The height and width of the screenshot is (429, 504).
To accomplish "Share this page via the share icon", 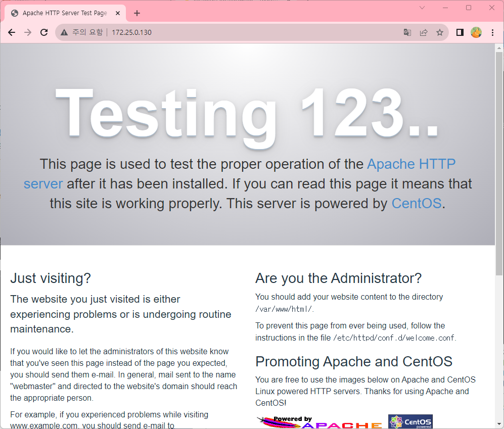I will pos(424,32).
